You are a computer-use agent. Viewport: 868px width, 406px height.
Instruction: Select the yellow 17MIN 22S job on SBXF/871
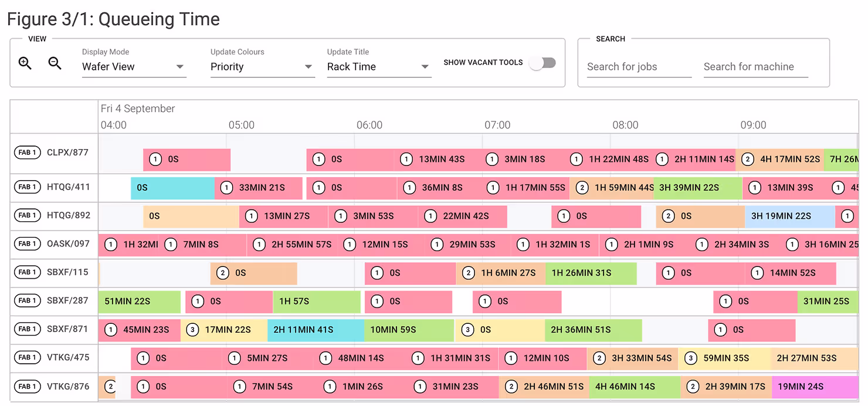[x=224, y=330]
